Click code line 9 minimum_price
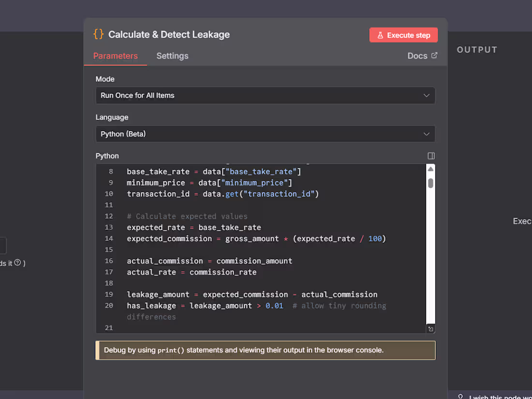Screen dimensions: 532x399 click(x=209, y=183)
